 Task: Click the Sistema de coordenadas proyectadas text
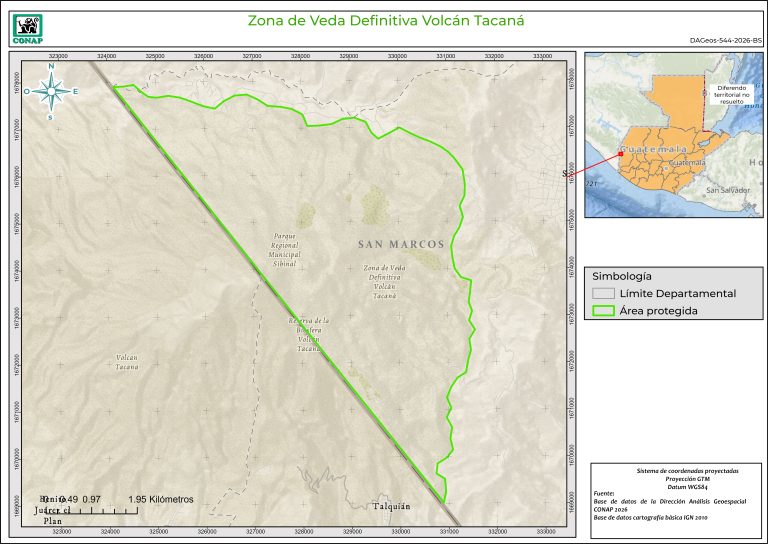[673, 470]
